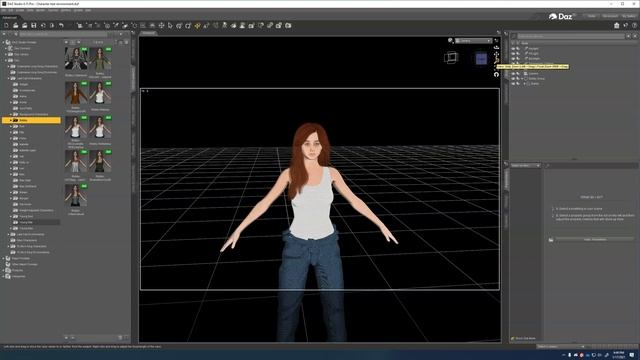Select the yellow highlighted folder in content tree
Viewport: 640px width, 360px height.
31,120
